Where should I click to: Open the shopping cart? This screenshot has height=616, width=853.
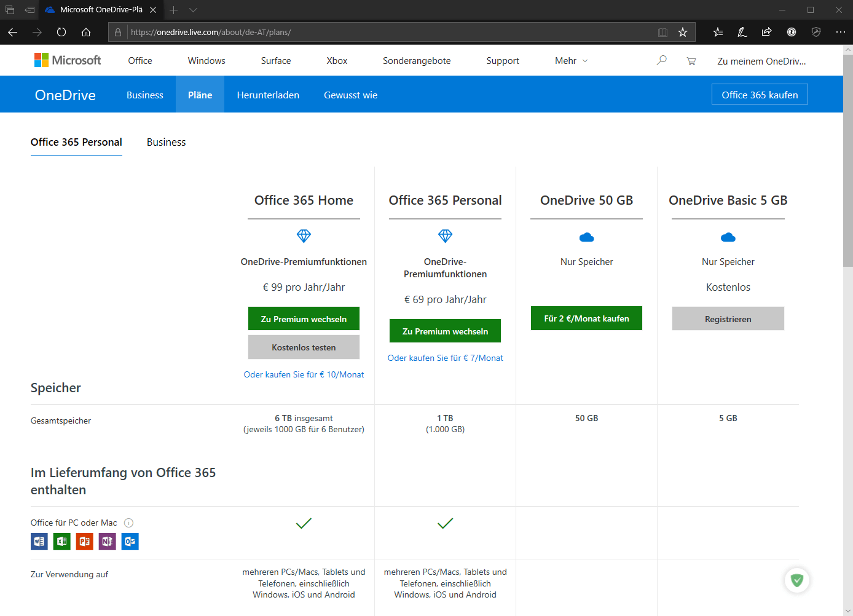691,61
